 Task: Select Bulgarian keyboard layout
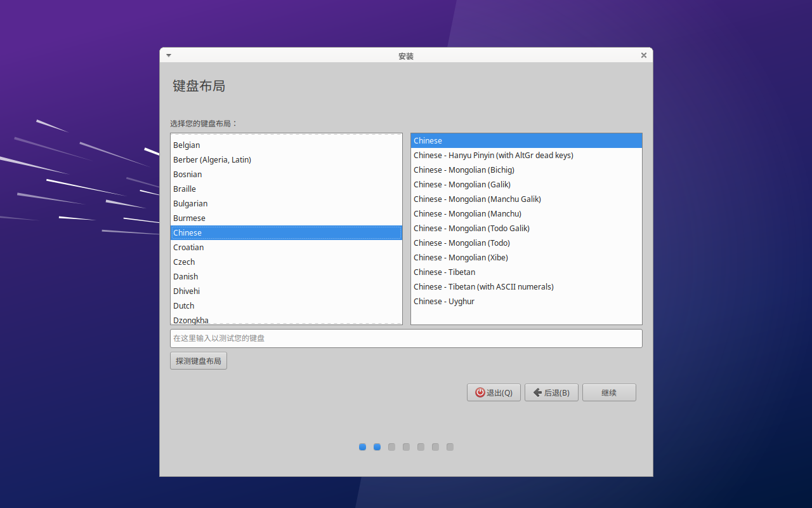(x=286, y=203)
